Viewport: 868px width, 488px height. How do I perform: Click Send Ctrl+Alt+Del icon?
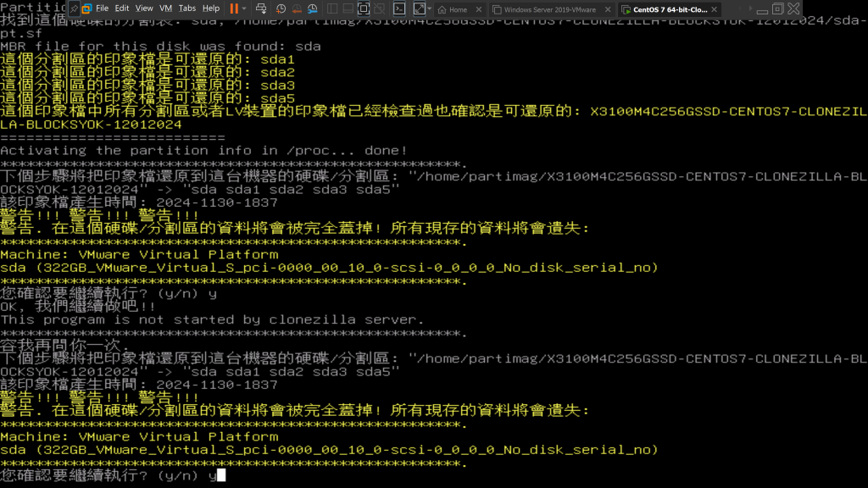[262, 8]
